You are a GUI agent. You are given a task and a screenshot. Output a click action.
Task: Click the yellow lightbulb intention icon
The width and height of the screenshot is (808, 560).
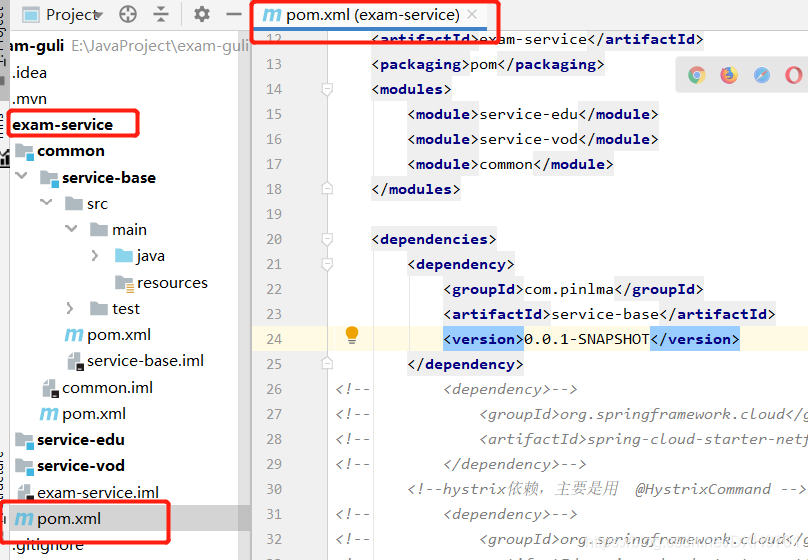[352, 335]
